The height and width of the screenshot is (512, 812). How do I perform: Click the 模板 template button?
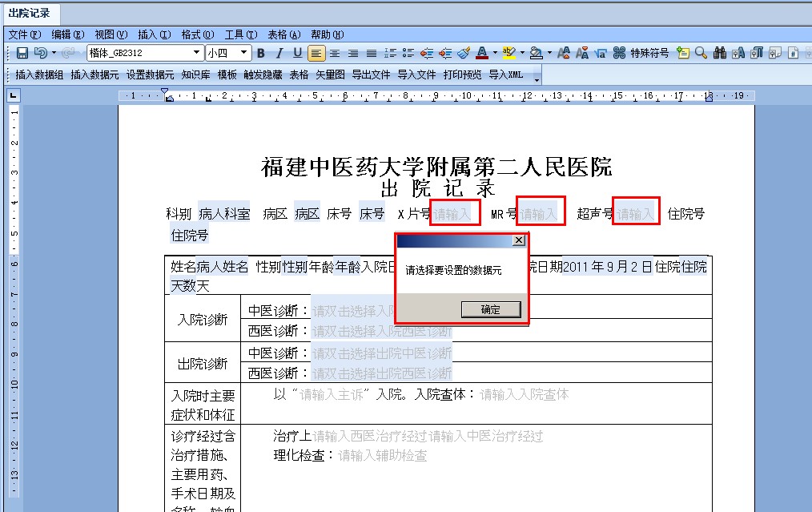227,75
